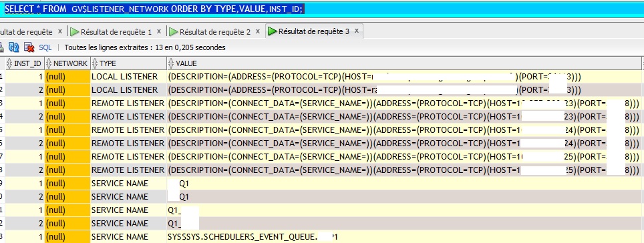
Task: Select SERVICE NAME type cell in SCHEDULER$_EVENT_QUEUE row
Action: (128, 237)
